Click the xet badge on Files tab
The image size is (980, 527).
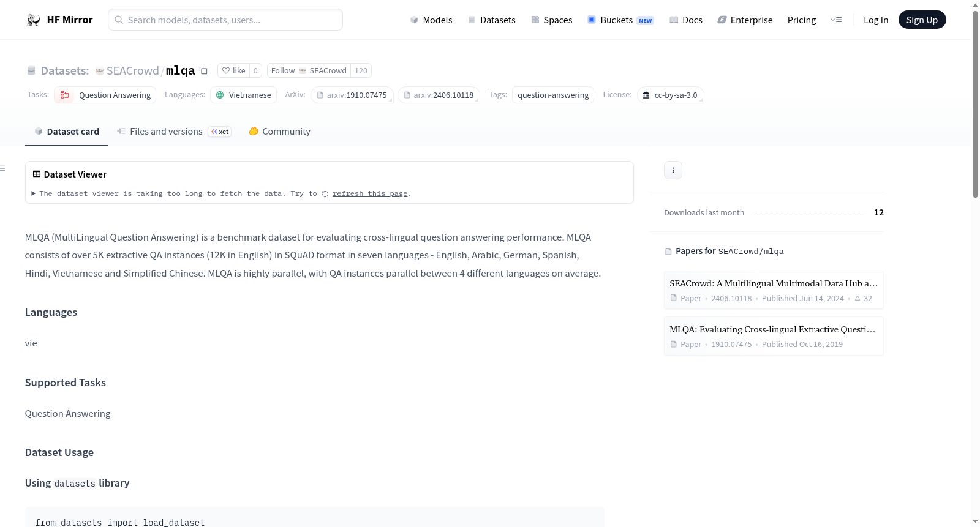220,132
